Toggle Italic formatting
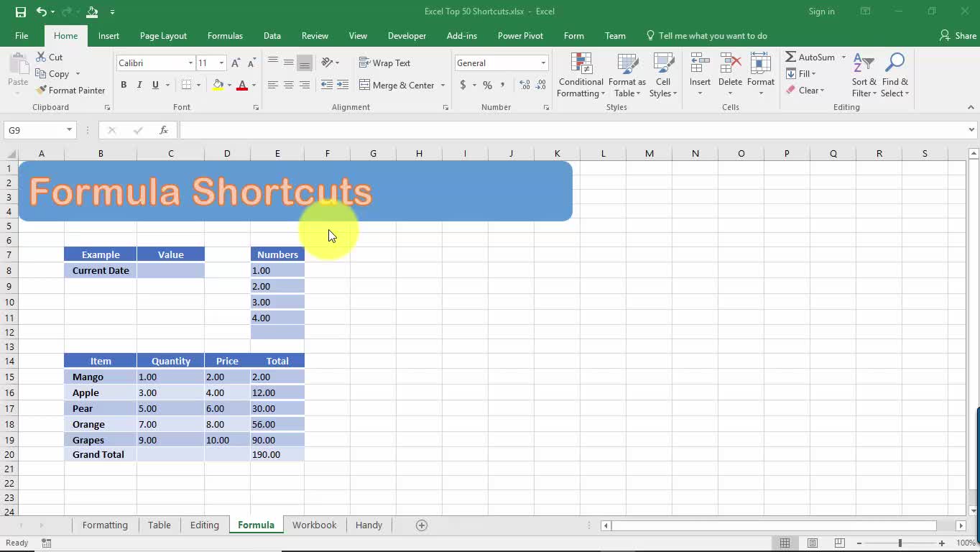Screen dimensions: 980x552 click(x=139, y=85)
